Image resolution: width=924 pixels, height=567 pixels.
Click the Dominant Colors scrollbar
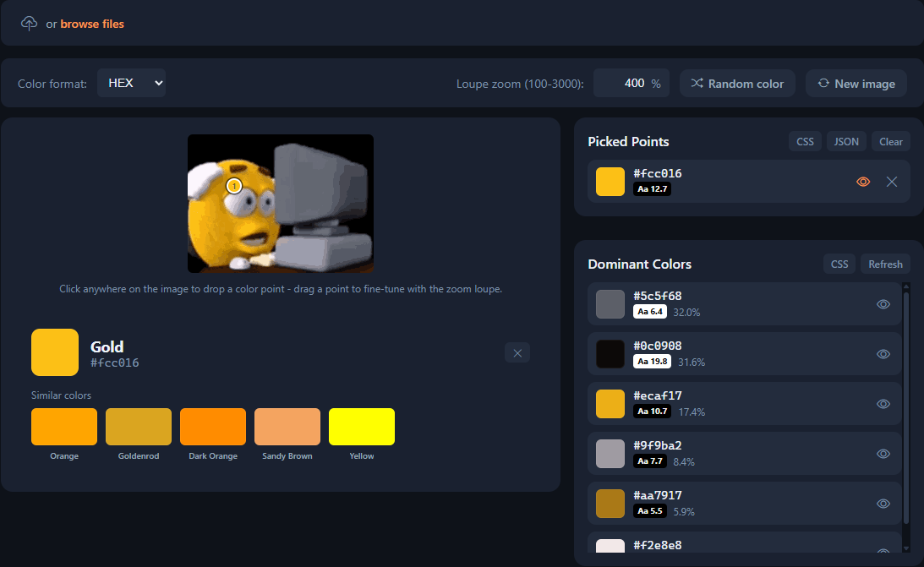point(906,406)
